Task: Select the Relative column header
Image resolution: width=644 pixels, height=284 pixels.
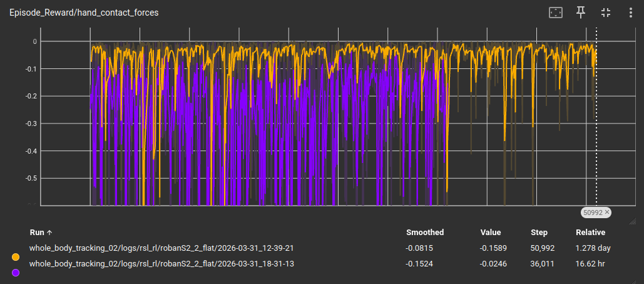Action: point(590,232)
